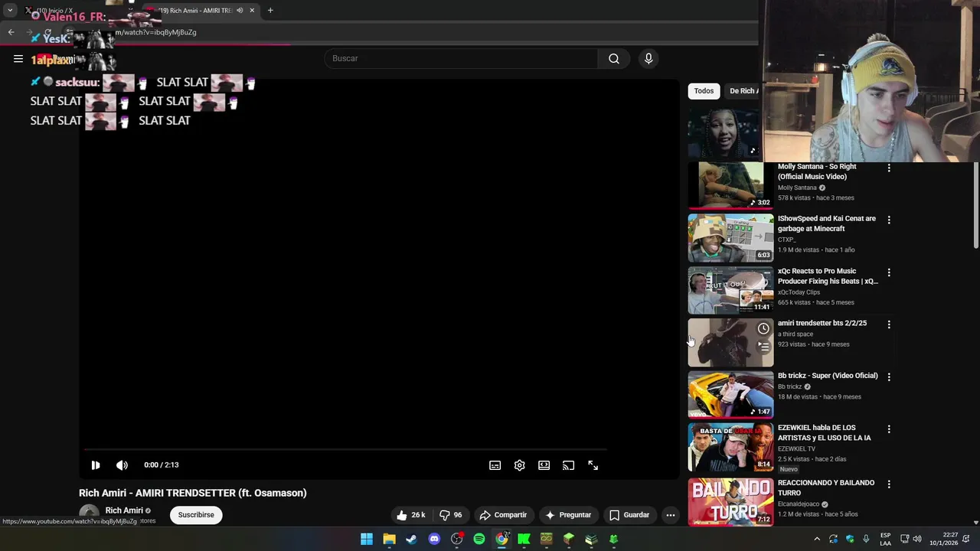Open Discord from the taskbar
Screen dimensions: 980x551
tap(434, 540)
